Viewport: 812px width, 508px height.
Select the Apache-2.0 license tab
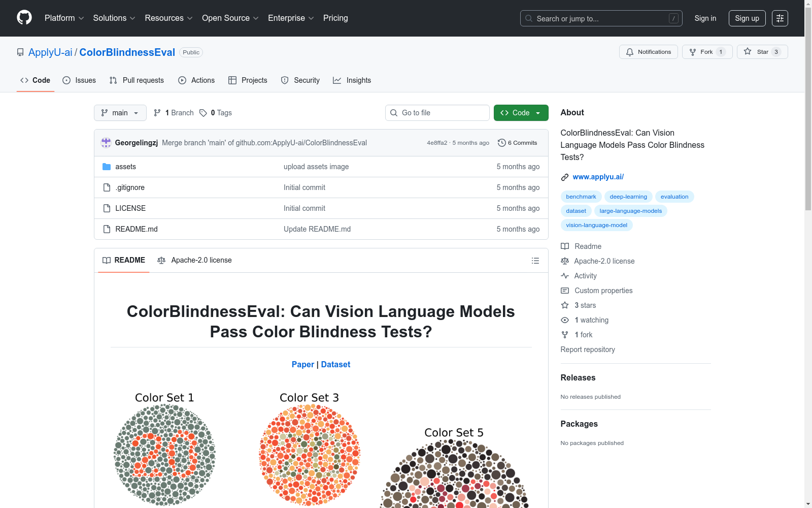point(194,260)
